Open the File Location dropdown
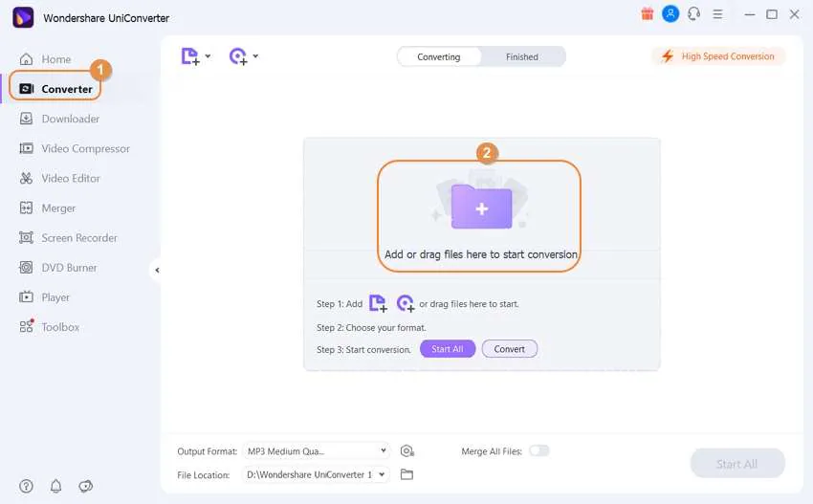This screenshot has height=504, width=813. tap(316, 474)
